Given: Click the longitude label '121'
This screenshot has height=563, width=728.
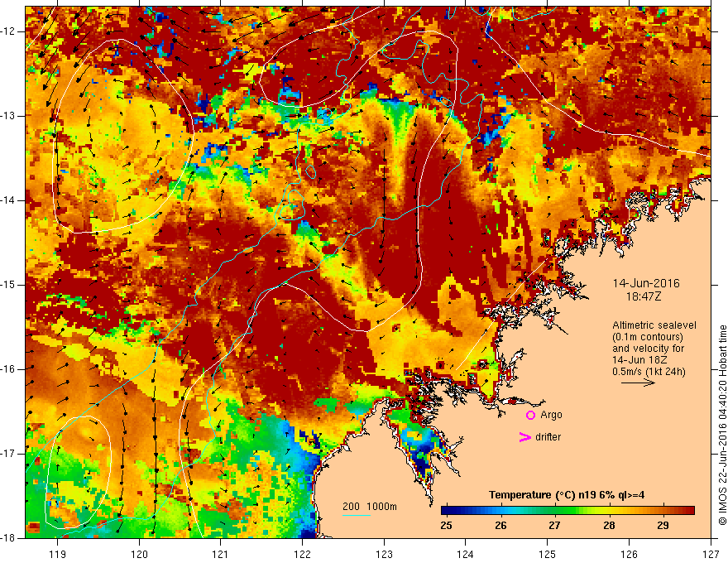Looking at the screenshot, I should pyautogui.click(x=221, y=554).
